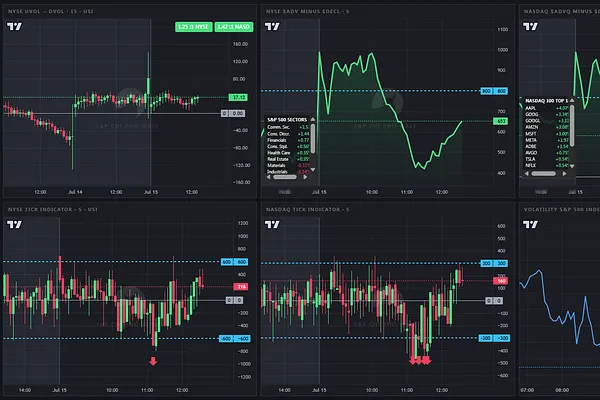This screenshot has height=400, width=600.
Task: Click the 1.42 :1 NASD ratio badge
Action: pos(234,27)
